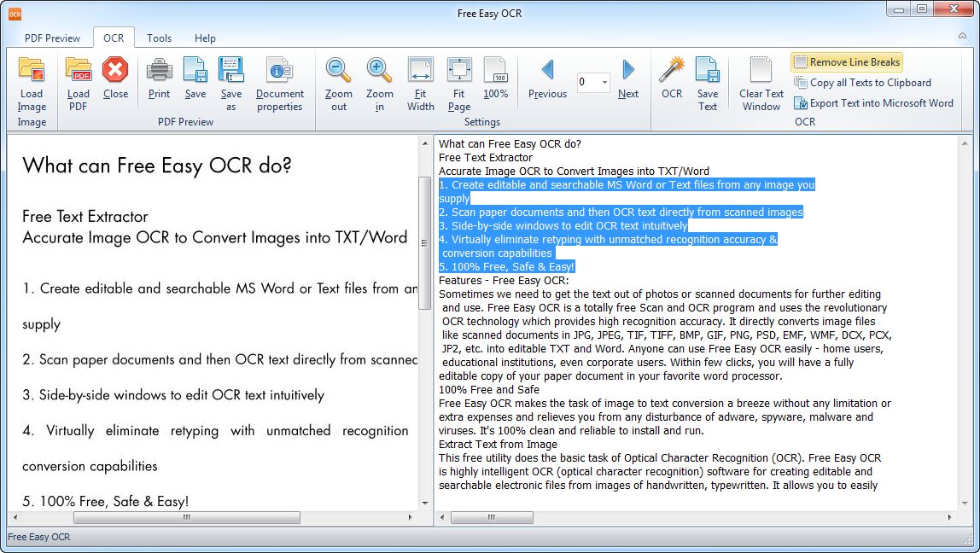This screenshot has width=980, height=553.
Task: Click the preview pane scroll up arrow
Action: tap(425, 143)
